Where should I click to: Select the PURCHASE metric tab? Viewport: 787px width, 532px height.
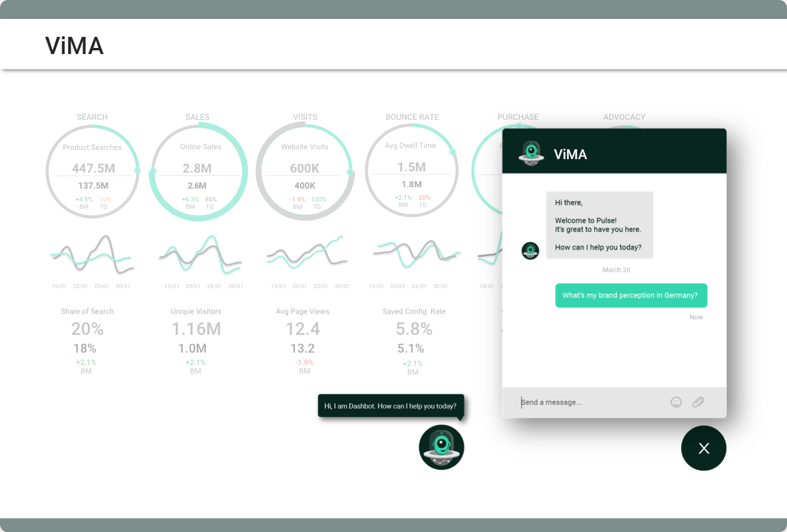(518, 117)
